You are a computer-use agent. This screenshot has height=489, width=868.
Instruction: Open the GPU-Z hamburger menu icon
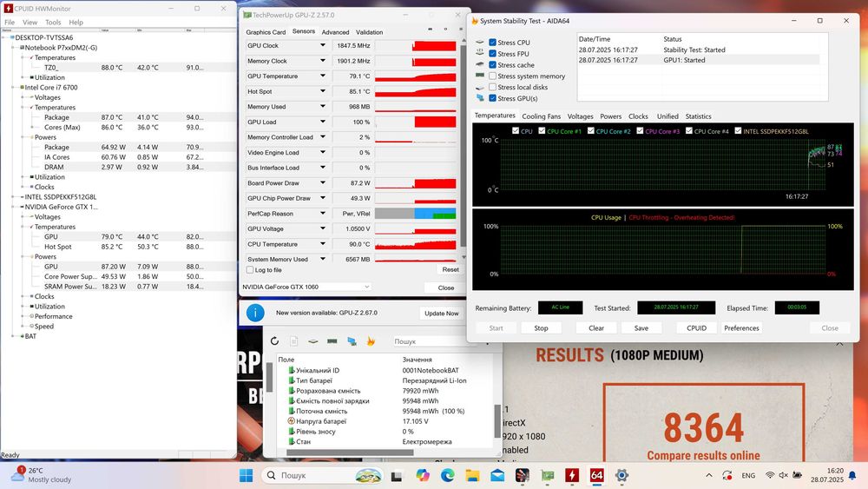coord(461,29)
